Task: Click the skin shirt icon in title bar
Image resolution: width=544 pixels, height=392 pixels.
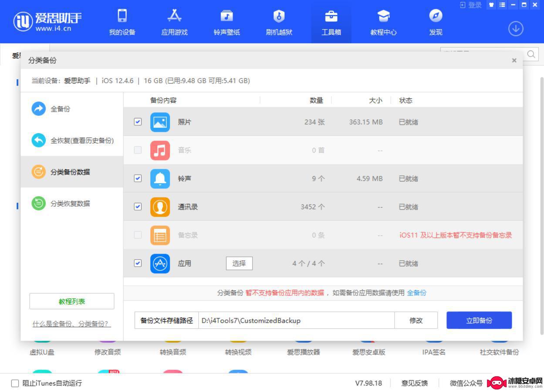Action: click(491, 5)
